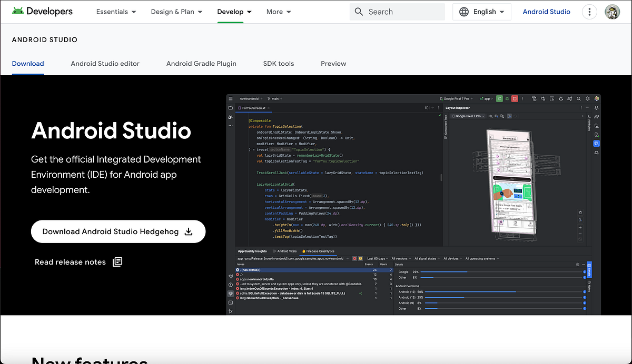Expand the More menu
This screenshot has width=632, height=364.
click(x=279, y=12)
